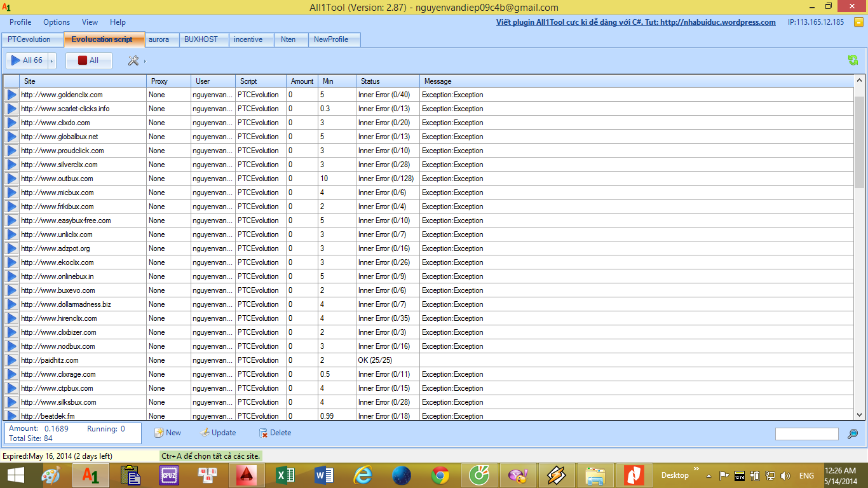Run the goldenclix.com site play icon
868x488 pixels.
[11, 95]
